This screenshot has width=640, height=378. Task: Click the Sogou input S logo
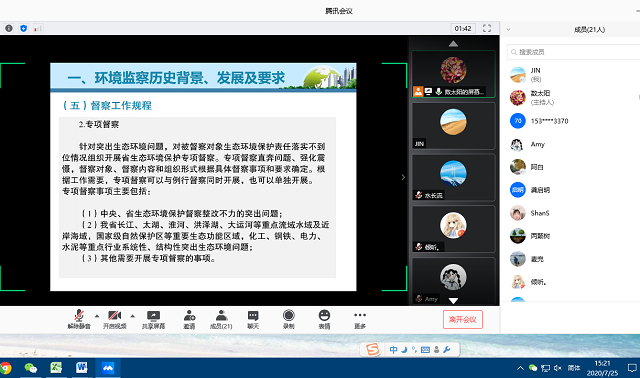point(372,349)
